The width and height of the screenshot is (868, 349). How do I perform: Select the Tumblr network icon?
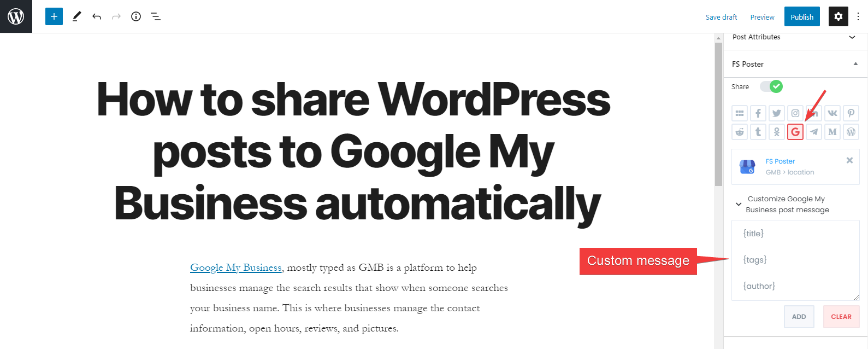758,132
